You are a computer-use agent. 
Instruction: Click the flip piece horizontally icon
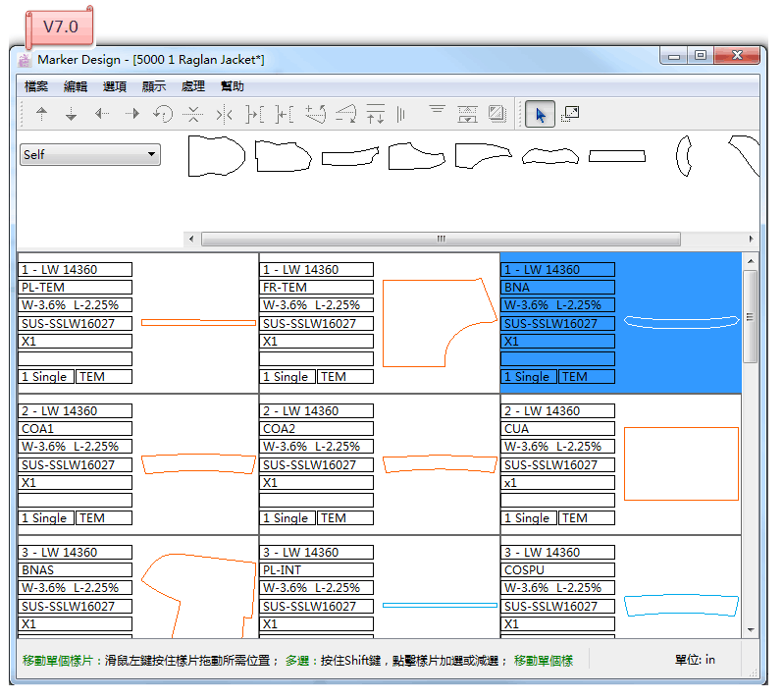click(x=224, y=115)
